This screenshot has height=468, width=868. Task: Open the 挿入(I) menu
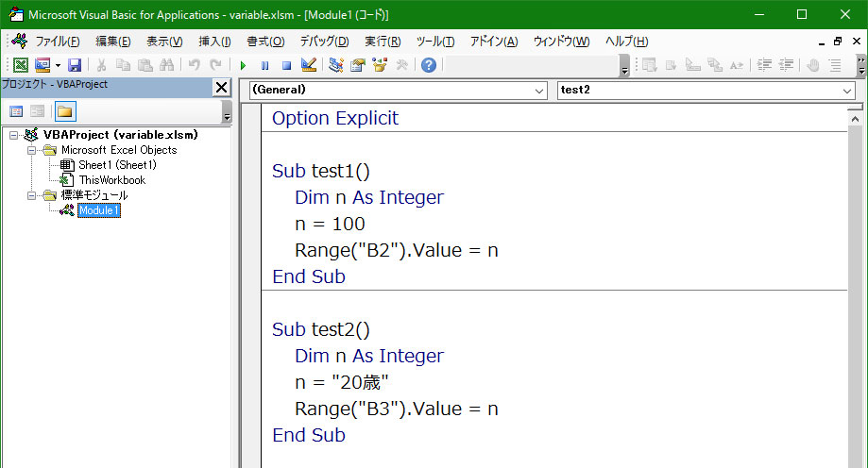214,42
